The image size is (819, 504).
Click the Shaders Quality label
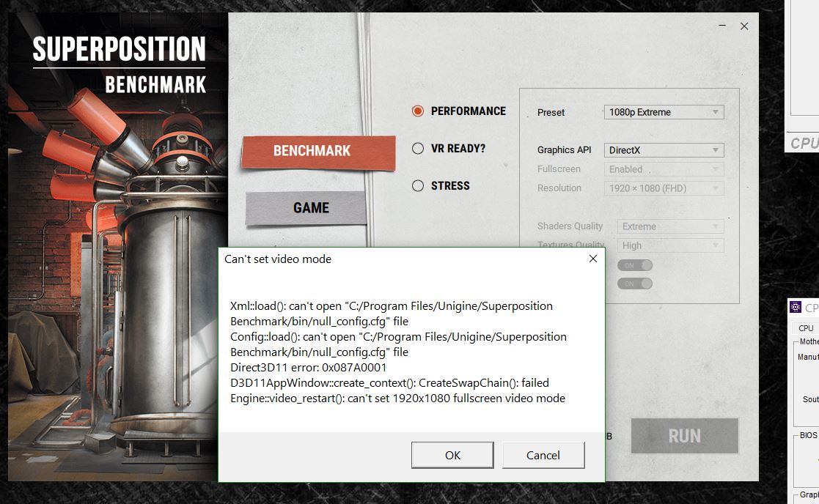pos(570,226)
